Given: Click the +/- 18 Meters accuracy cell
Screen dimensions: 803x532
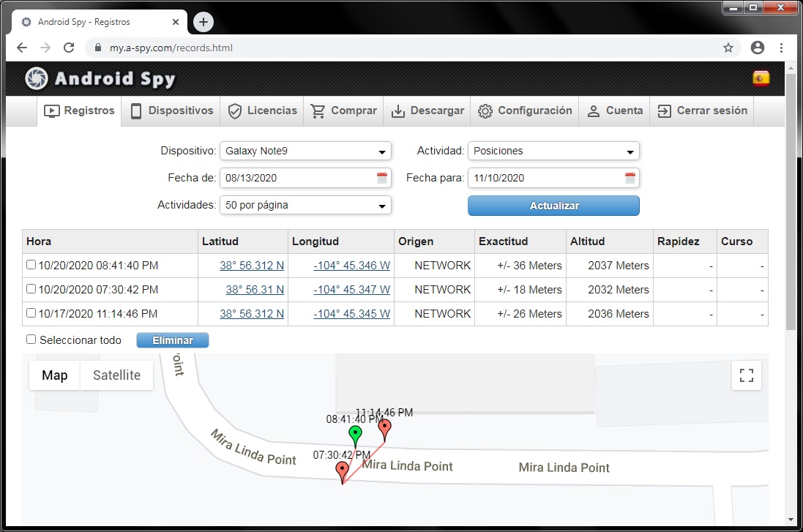Looking at the screenshot, I should coord(520,290).
